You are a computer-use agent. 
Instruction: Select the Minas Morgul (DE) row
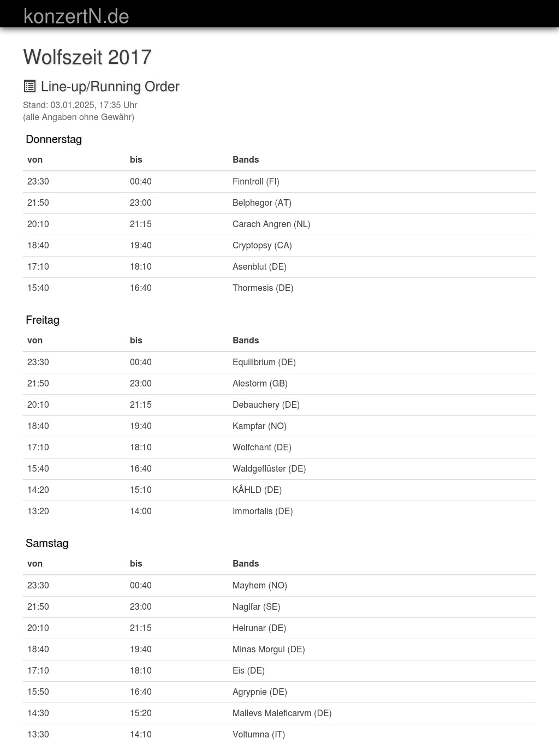(x=269, y=649)
